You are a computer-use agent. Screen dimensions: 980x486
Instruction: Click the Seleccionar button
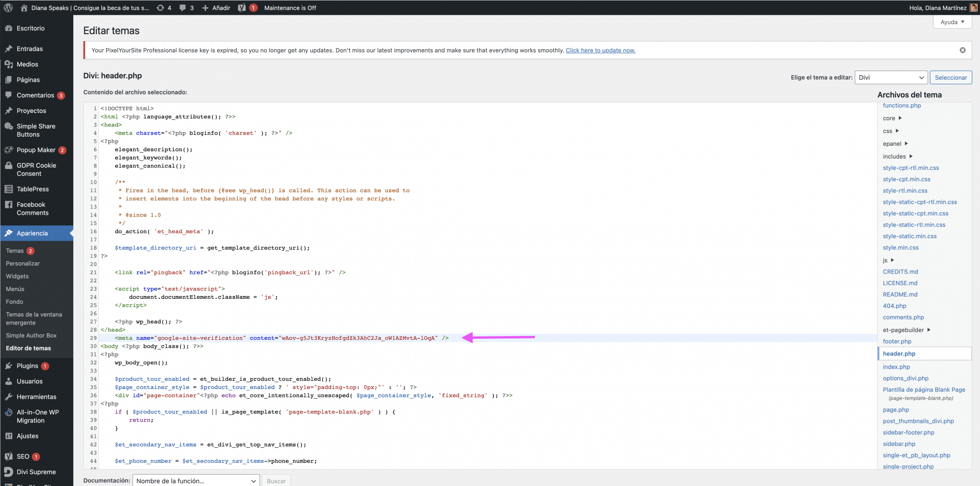(x=951, y=77)
